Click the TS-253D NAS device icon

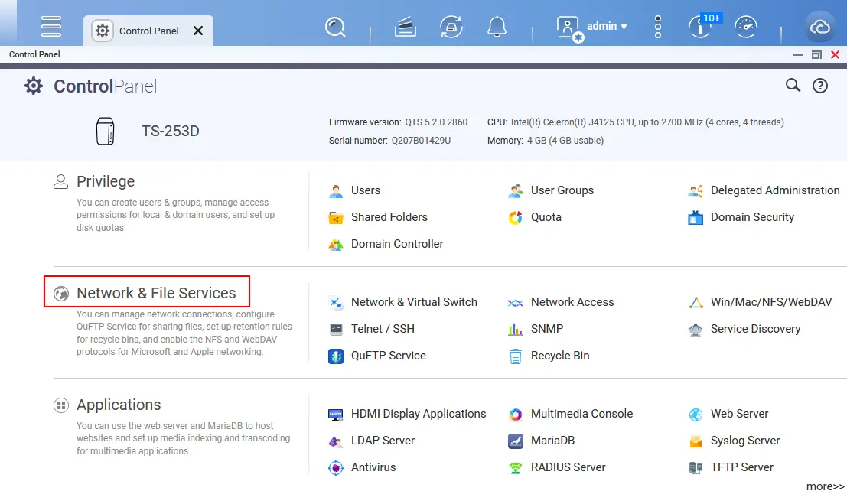(106, 131)
